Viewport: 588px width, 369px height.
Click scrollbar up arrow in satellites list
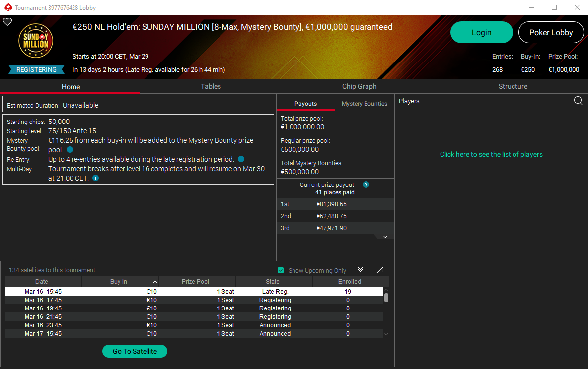coord(386,290)
